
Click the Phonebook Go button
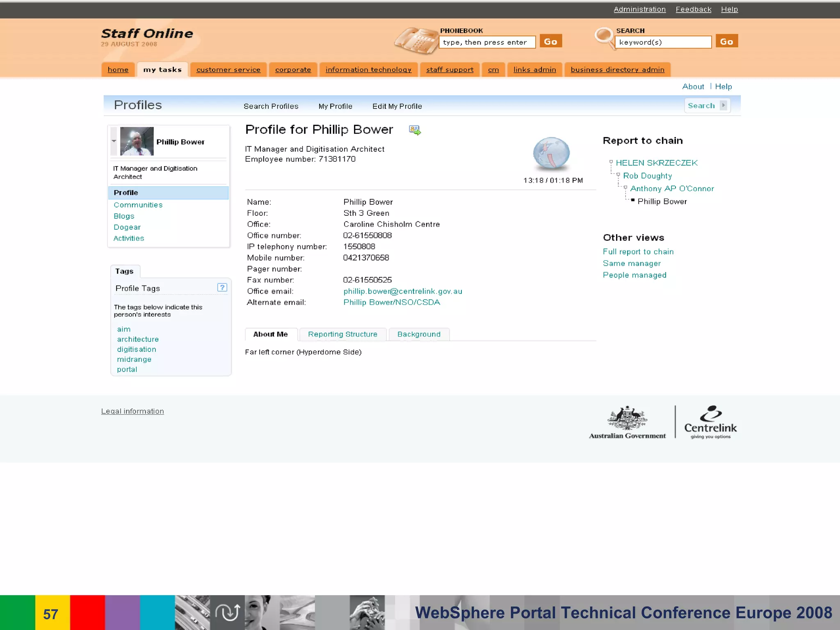click(550, 41)
